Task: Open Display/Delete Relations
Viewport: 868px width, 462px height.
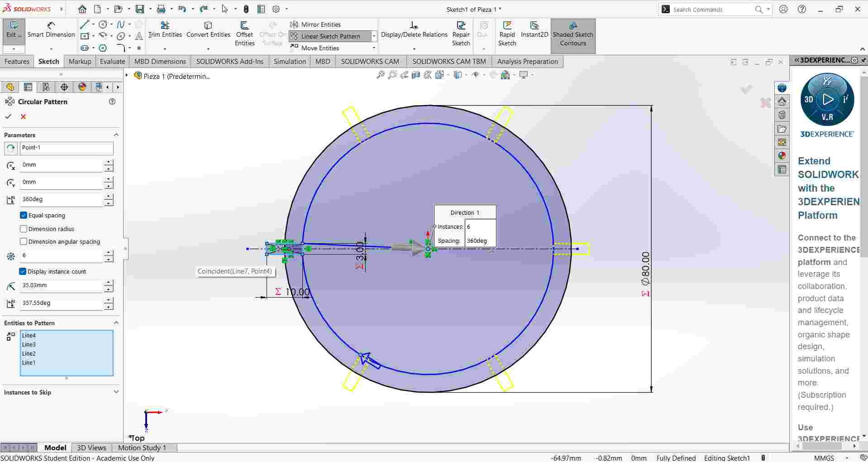Action: [414, 30]
